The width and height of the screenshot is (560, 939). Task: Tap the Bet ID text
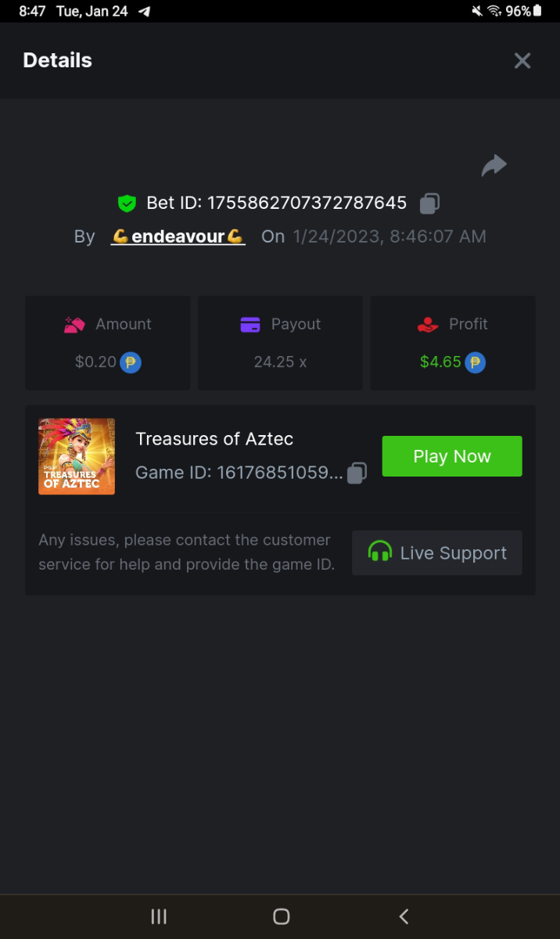(276, 203)
